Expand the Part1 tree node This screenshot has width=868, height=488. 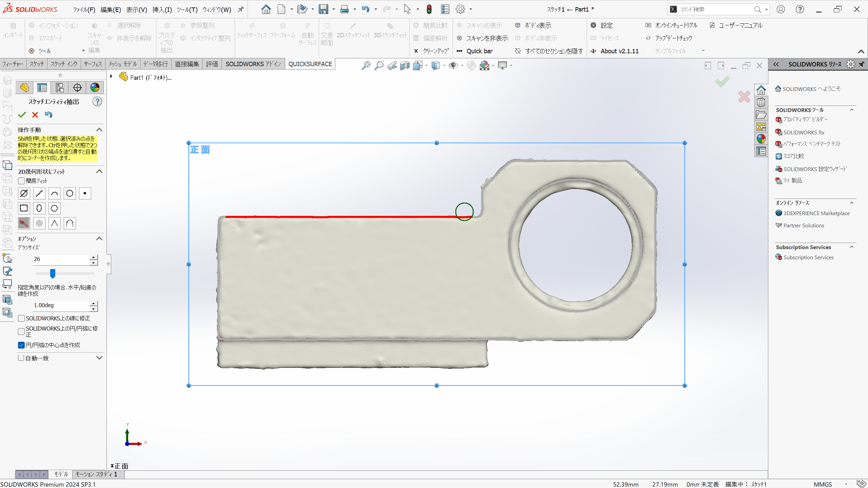coord(111,77)
